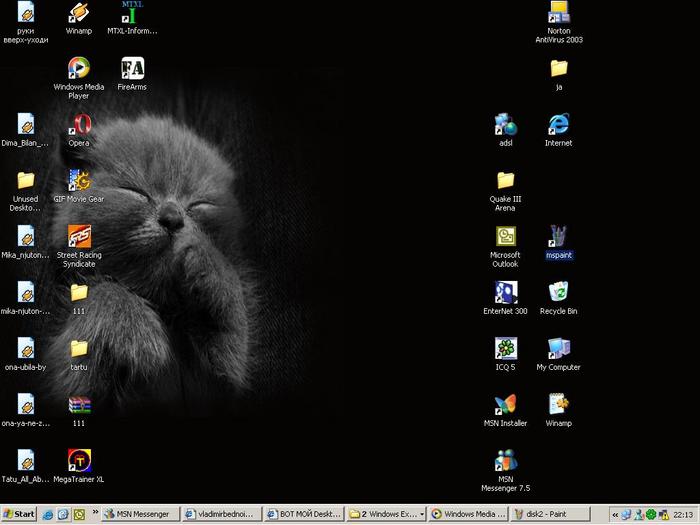Switch to vladimirbednoi taskbar window
The image size is (700, 525).
[x=221, y=514]
